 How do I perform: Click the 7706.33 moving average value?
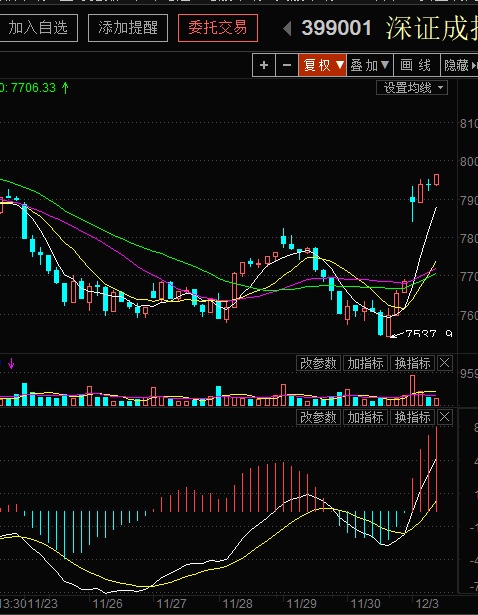click(x=33, y=87)
